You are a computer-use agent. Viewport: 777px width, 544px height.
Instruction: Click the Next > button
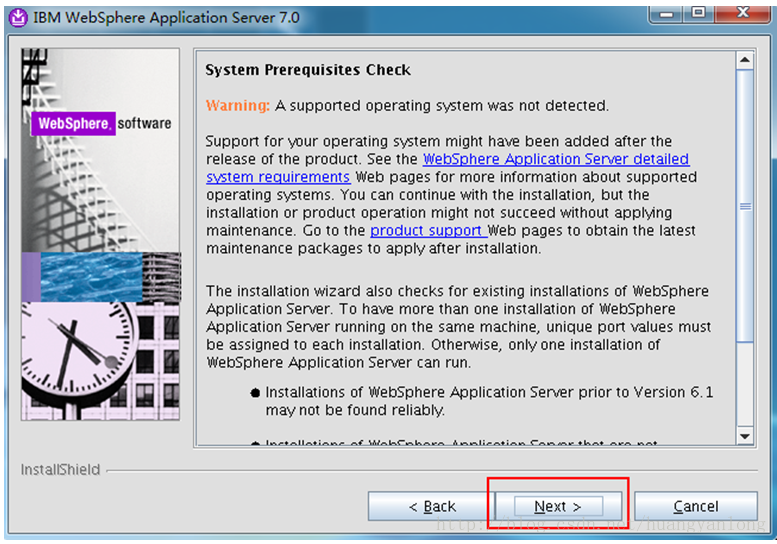click(558, 506)
